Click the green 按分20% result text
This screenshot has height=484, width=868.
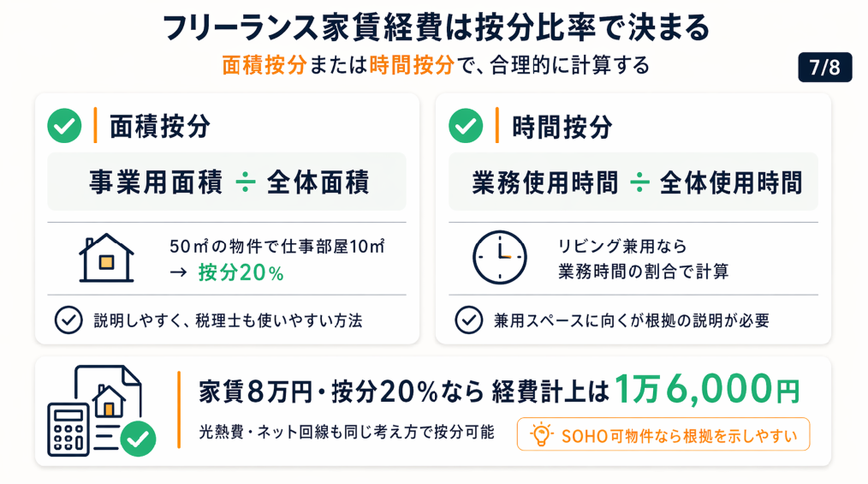click(241, 273)
